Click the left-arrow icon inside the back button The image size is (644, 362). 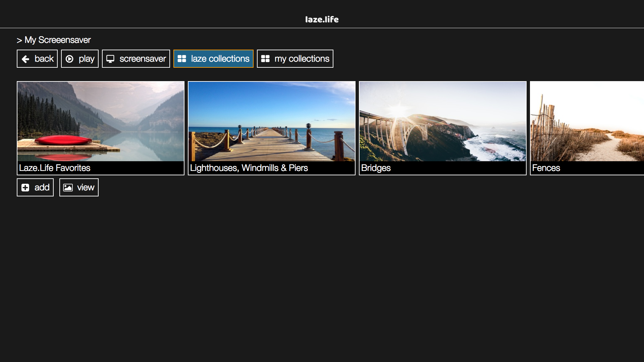[x=25, y=59]
